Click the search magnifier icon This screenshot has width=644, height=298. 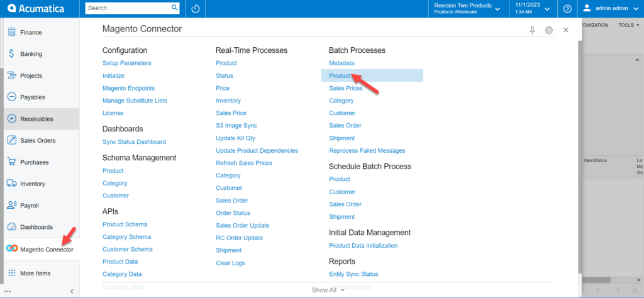tap(175, 8)
